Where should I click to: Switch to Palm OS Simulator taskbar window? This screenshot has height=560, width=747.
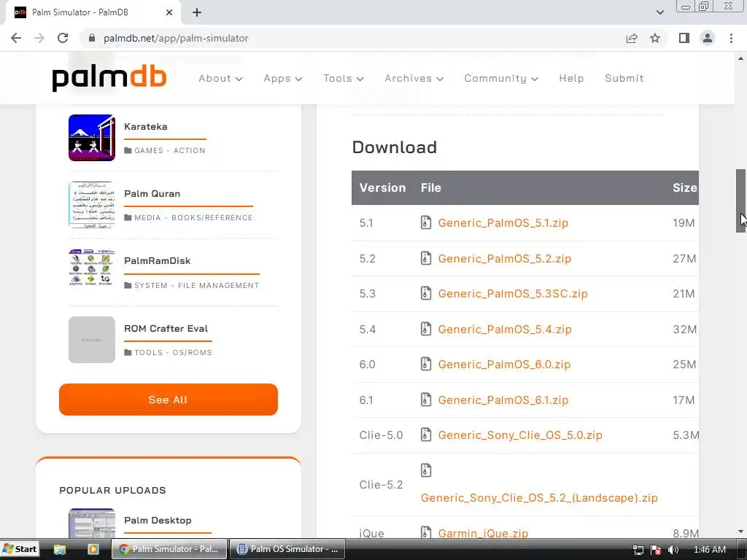[x=287, y=549]
